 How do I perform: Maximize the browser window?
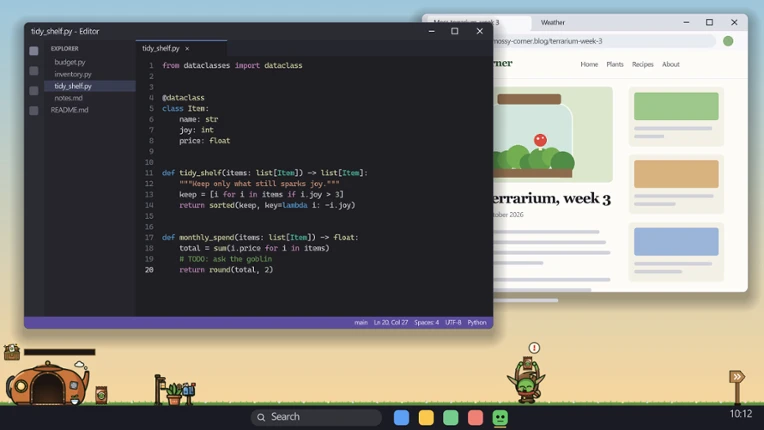tap(709, 22)
